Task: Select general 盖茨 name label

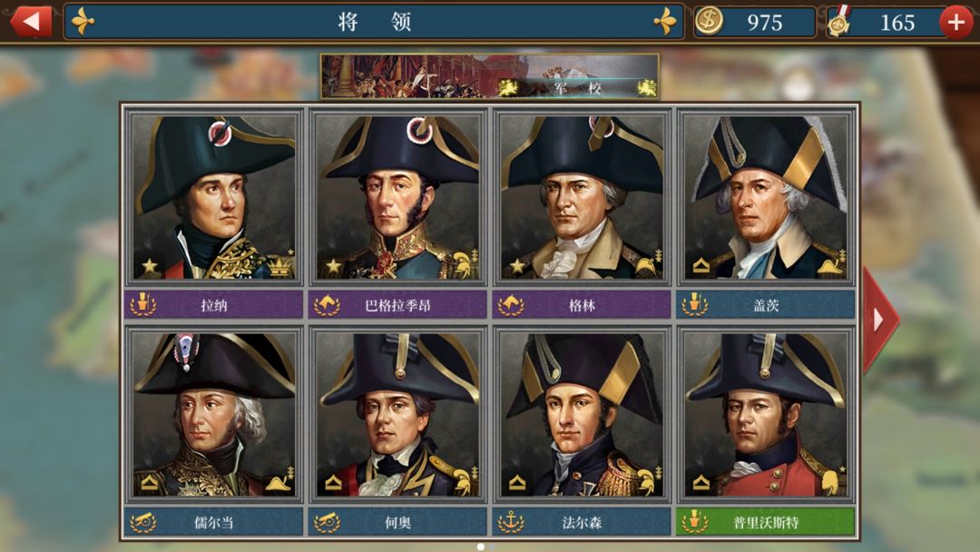Action: click(x=766, y=304)
